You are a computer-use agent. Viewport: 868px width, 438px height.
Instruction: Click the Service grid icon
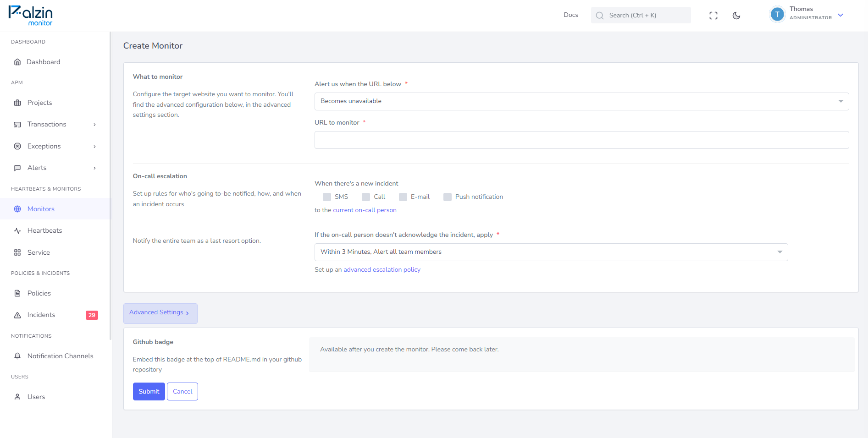click(x=17, y=252)
